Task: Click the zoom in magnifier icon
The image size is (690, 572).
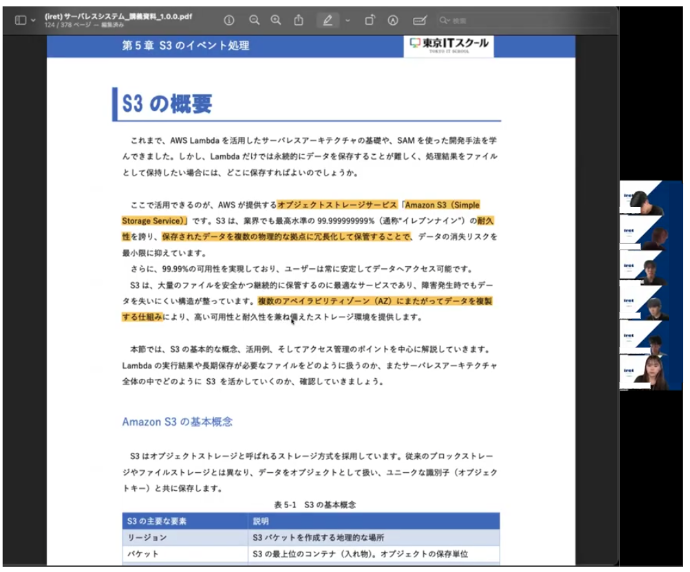Action: click(x=276, y=20)
